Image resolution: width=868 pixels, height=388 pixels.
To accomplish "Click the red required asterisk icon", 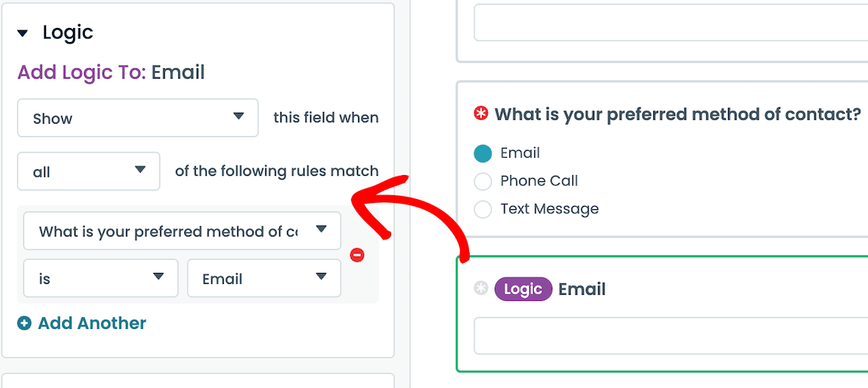I will click(481, 114).
